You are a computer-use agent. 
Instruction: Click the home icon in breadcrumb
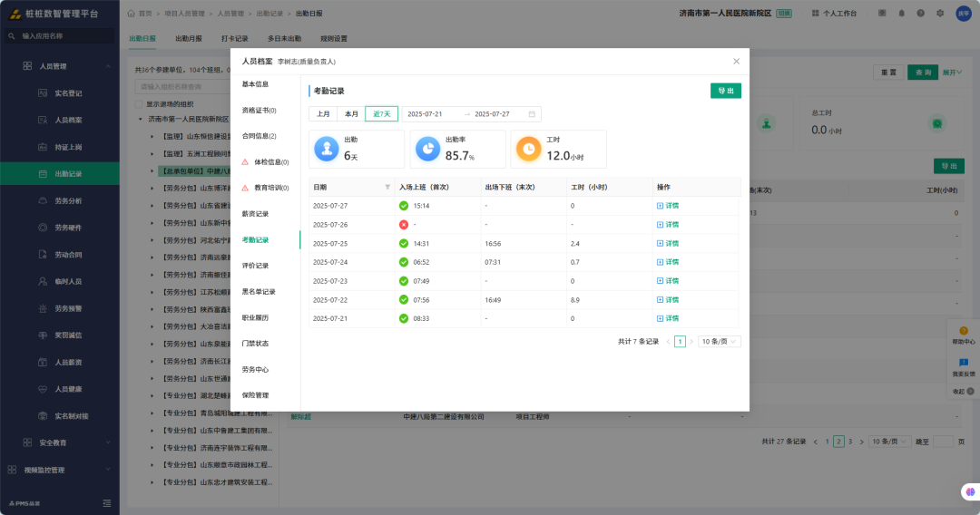tap(132, 13)
